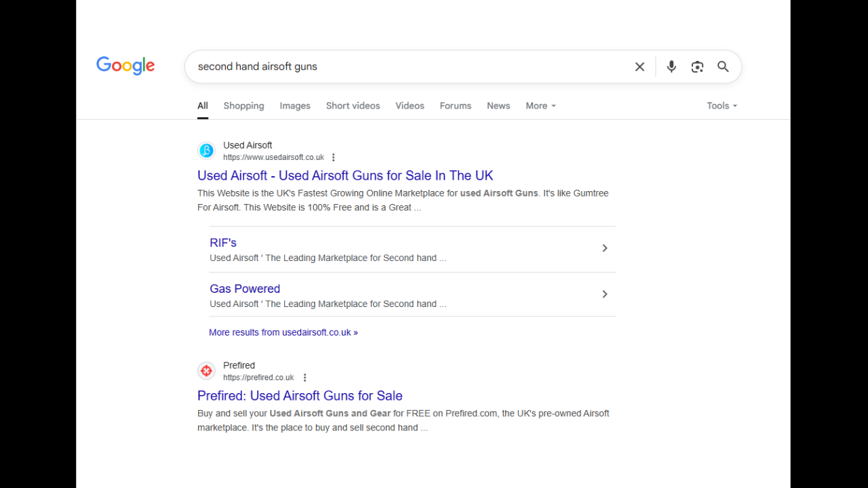Click the https://www.usedairsoft.co.uk URL text
The width and height of the screenshot is (868, 488).
click(273, 157)
